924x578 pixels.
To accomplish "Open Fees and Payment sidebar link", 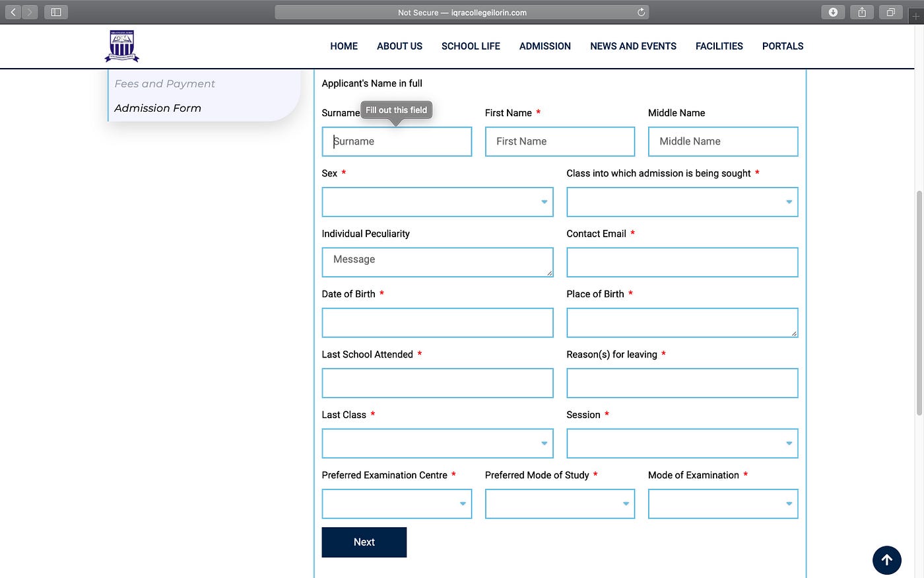I will tap(165, 84).
